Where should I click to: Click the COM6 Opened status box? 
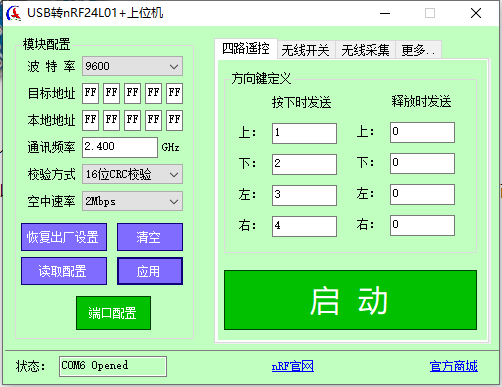click(x=113, y=366)
